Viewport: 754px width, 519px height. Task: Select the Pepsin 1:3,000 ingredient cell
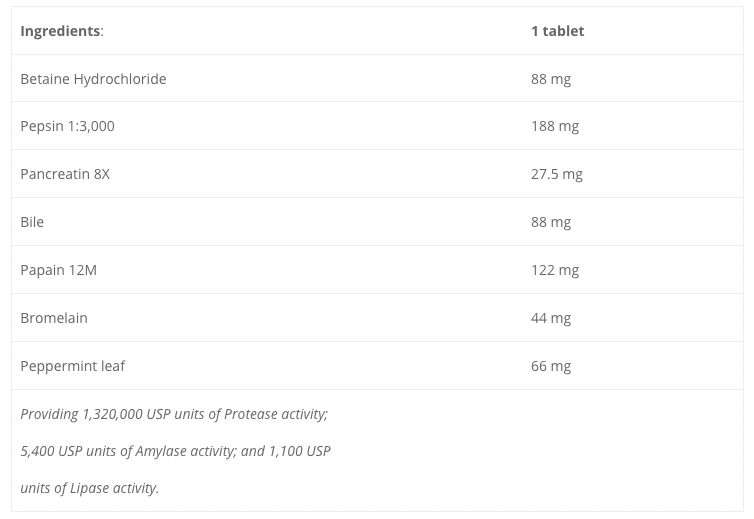click(67, 126)
